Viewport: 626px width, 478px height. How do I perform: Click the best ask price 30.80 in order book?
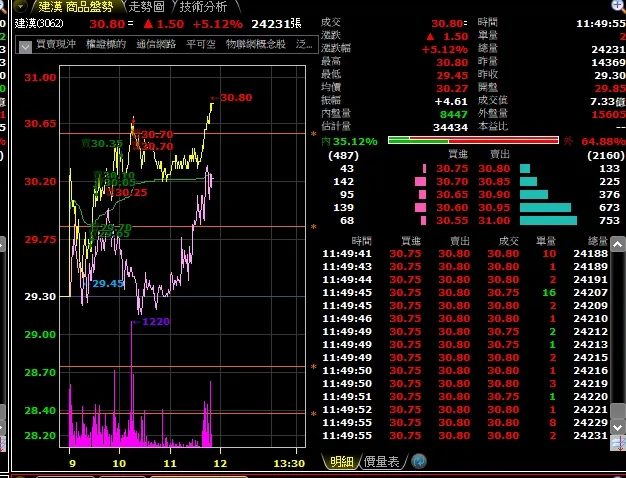pyautogui.click(x=494, y=169)
